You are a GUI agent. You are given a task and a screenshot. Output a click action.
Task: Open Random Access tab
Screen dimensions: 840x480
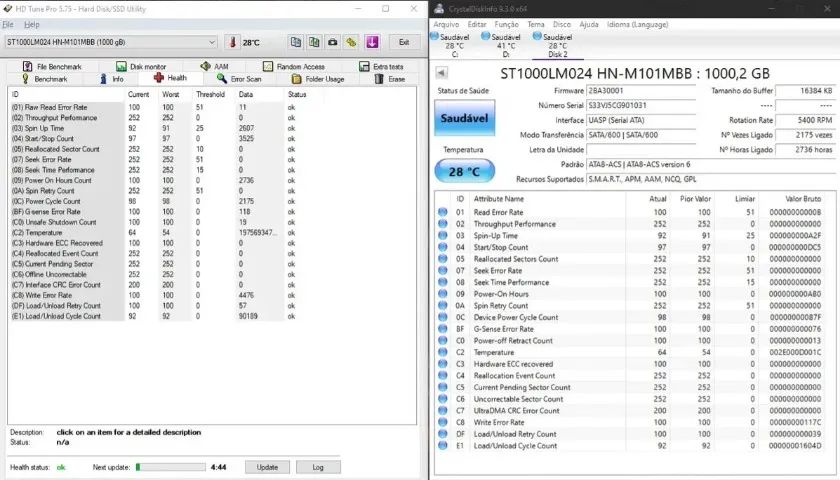click(294, 66)
